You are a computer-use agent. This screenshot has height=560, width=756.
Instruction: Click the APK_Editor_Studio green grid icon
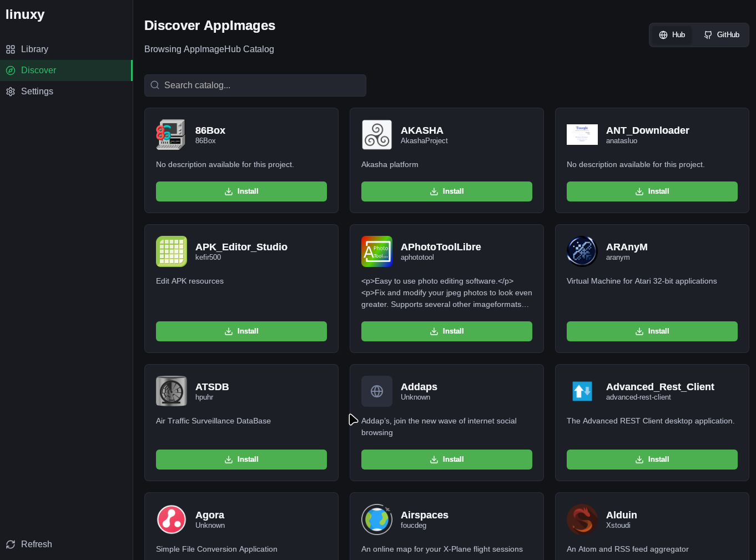172,251
